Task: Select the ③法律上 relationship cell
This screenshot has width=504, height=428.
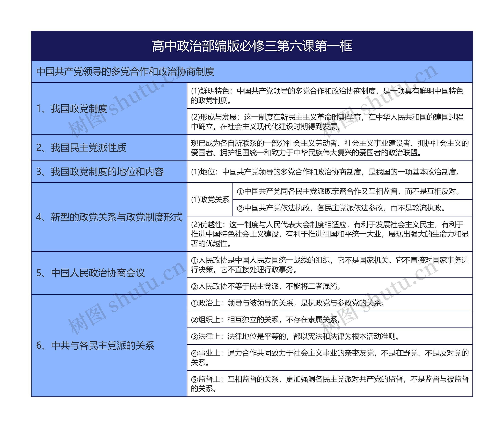Action: [x=330, y=336]
